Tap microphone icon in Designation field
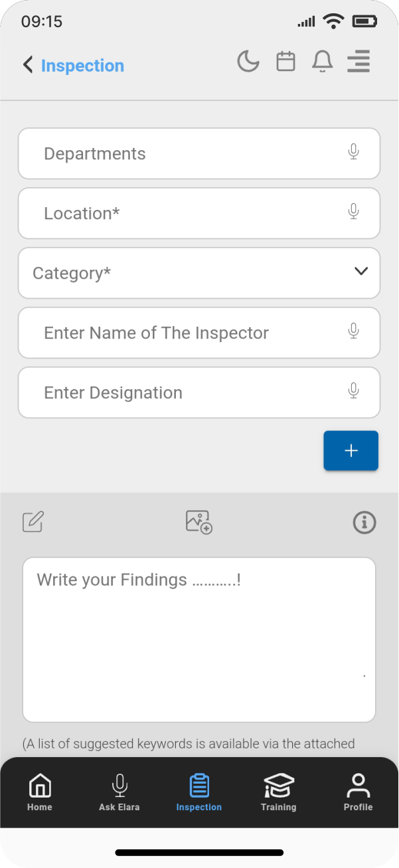The width and height of the screenshot is (399, 868). pyautogui.click(x=353, y=391)
